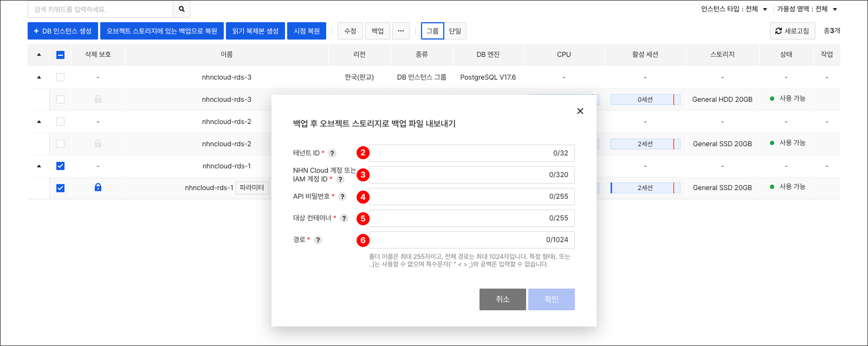Click 확인 in the dialog

point(552,299)
